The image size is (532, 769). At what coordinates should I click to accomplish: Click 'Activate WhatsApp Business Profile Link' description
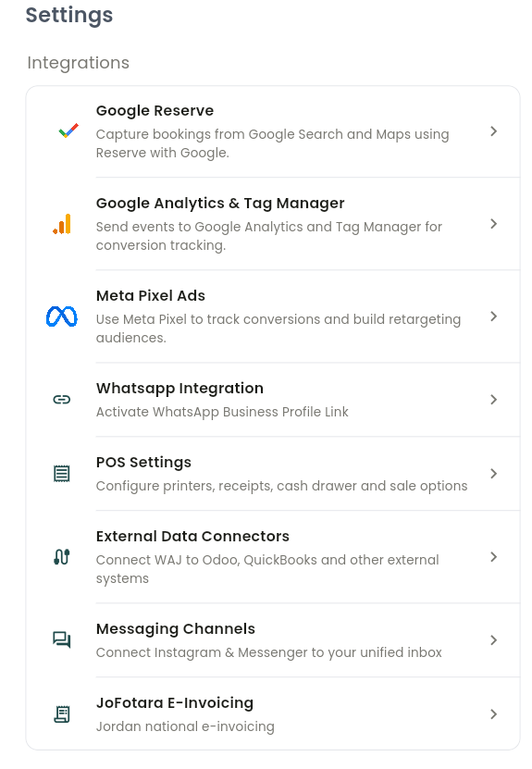click(222, 412)
